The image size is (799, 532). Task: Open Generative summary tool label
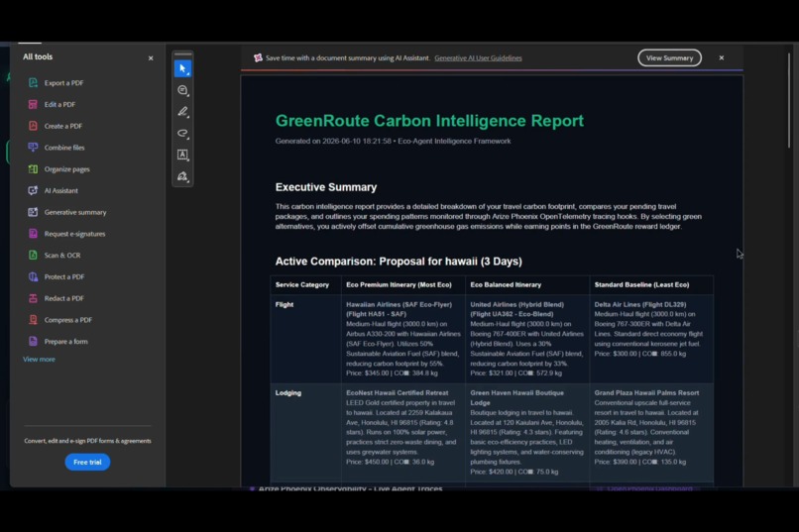[75, 212]
